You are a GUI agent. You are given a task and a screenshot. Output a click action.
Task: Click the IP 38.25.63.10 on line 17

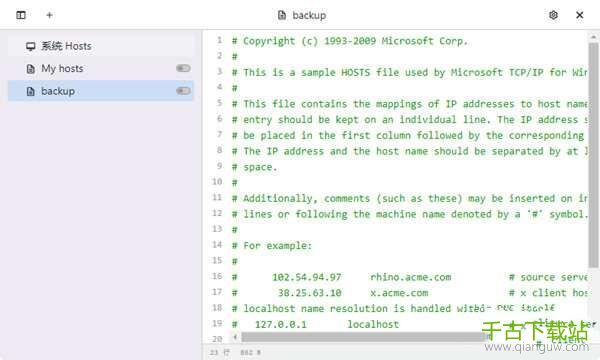point(309,293)
